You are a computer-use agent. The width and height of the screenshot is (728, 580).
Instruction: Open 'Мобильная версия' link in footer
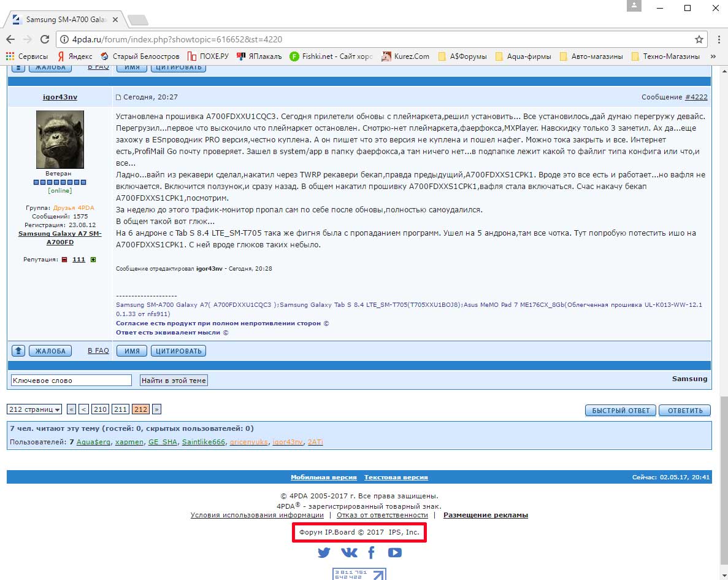coord(324,478)
